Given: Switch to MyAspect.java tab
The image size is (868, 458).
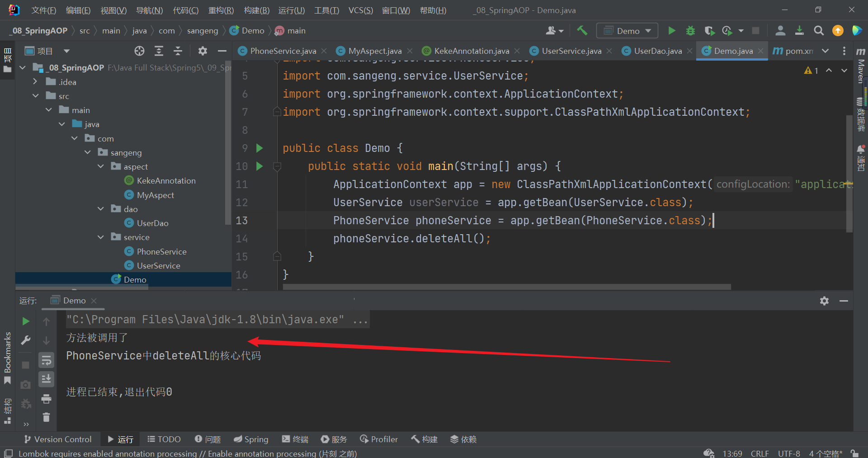Looking at the screenshot, I should (x=375, y=51).
